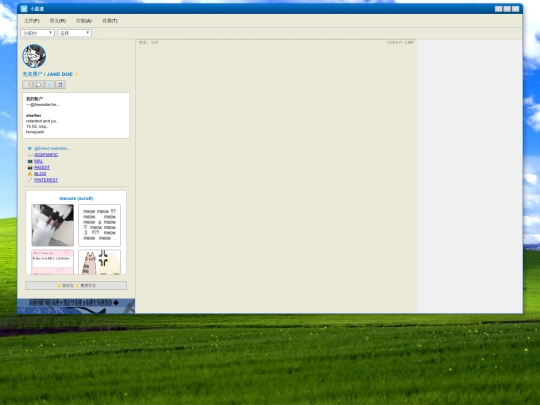
Task: Click the music note icon button
Action: (x=60, y=84)
